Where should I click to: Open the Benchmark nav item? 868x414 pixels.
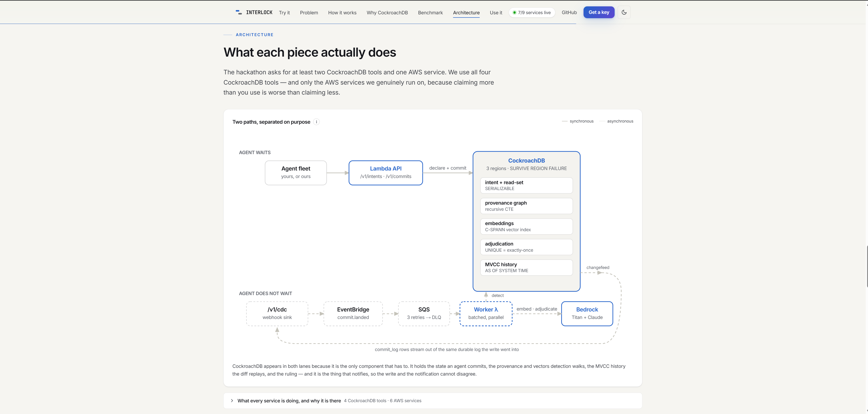click(430, 13)
